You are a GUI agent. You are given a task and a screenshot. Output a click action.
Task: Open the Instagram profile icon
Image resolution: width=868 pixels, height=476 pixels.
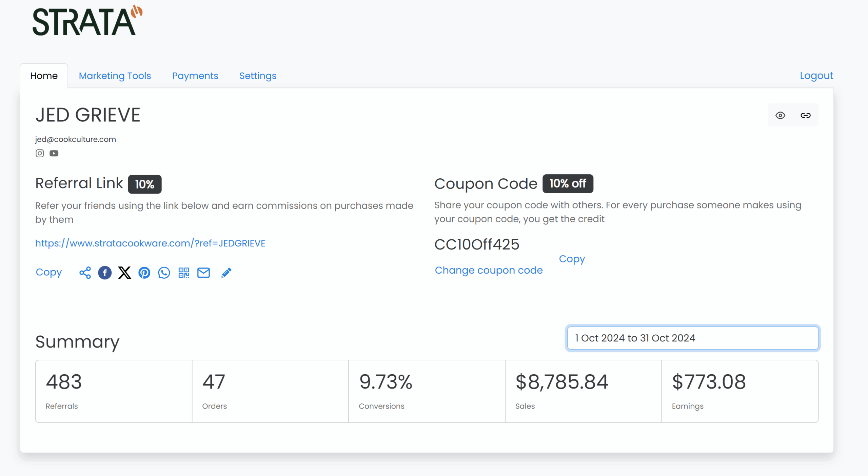[x=40, y=153]
